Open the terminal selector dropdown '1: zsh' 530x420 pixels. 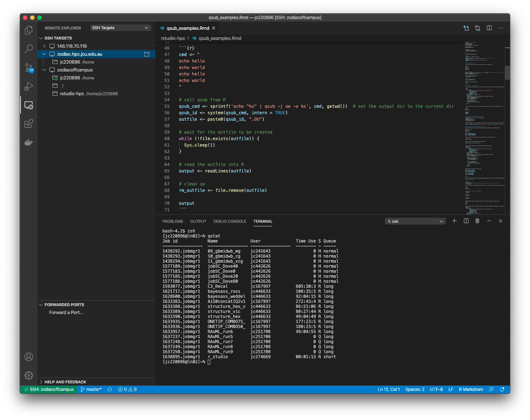pyautogui.click(x=415, y=221)
